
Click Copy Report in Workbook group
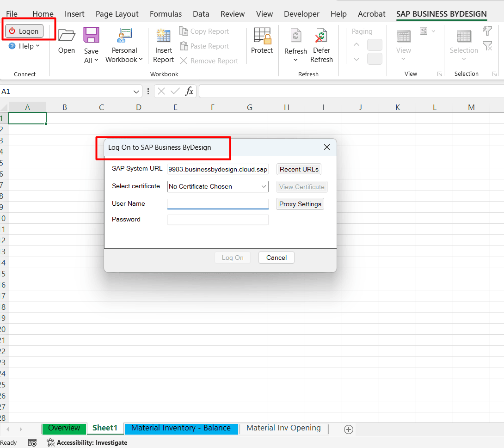tap(204, 31)
